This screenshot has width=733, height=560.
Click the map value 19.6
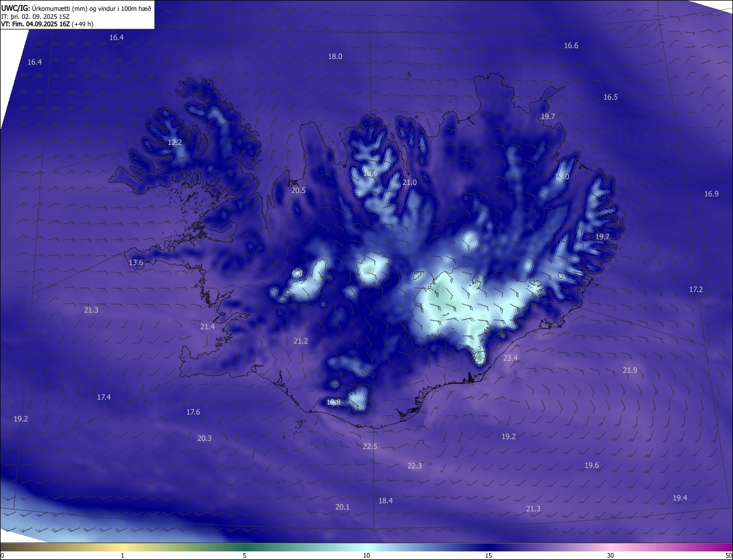click(x=592, y=465)
